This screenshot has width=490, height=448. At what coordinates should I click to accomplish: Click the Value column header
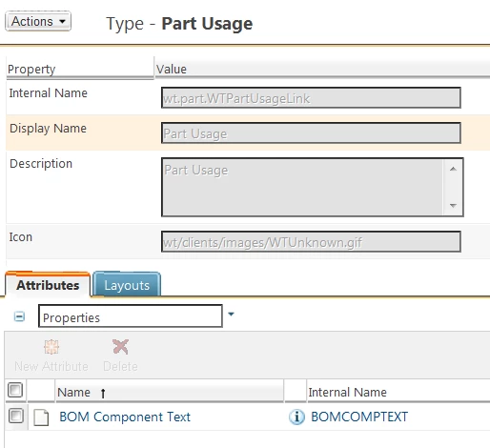click(x=322, y=69)
